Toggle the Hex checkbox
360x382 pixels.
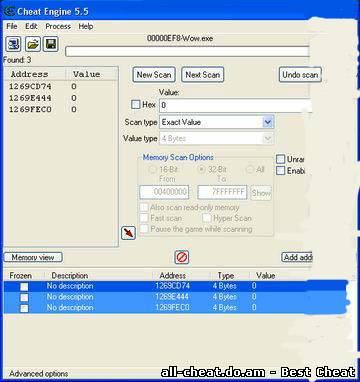(x=135, y=105)
